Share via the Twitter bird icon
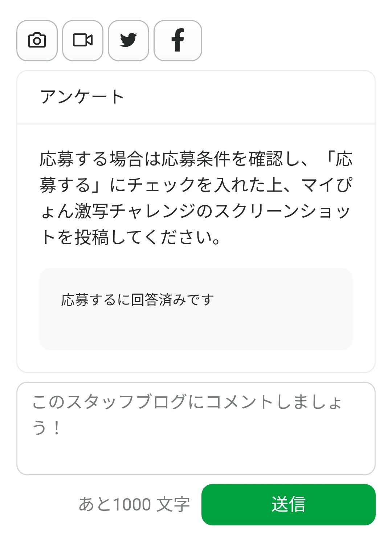This screenshot has width=392, height=537. (128, 40)
